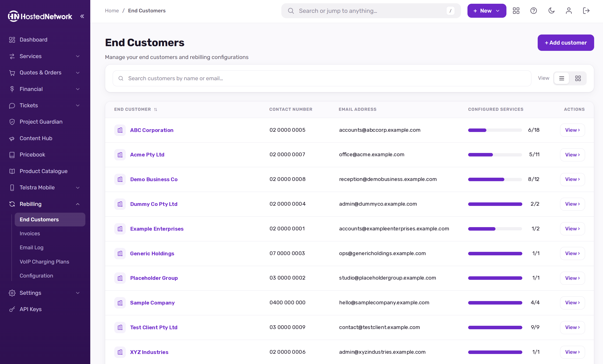
Task: Open the Generic Holdings customer link
Action: [x=152, y=253]
